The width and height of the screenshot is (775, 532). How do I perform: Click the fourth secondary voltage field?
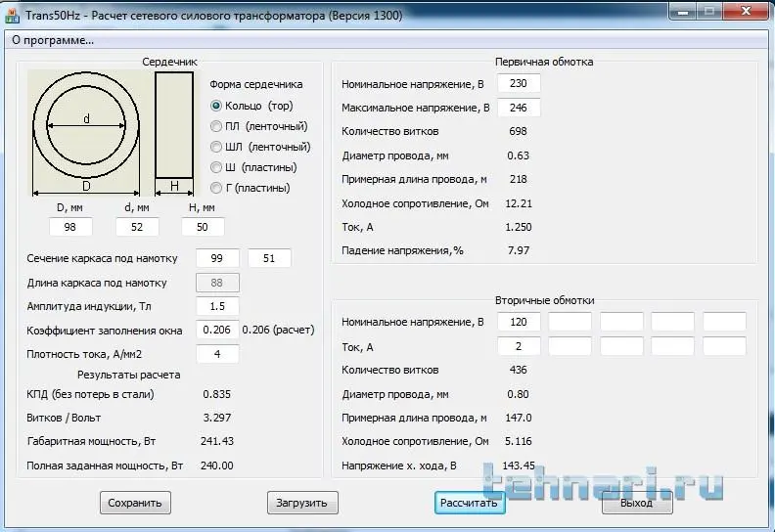coord(672,322)
